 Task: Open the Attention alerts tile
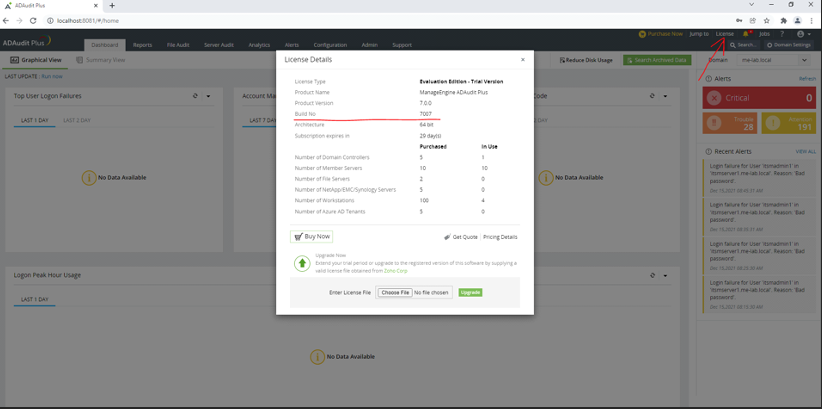coord(789,123)
